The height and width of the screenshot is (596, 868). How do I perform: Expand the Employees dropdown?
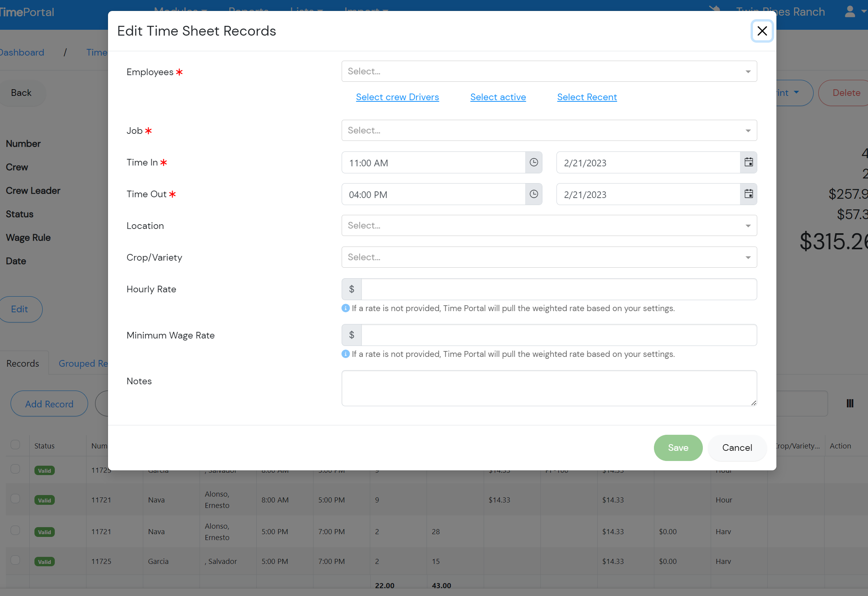549,71
